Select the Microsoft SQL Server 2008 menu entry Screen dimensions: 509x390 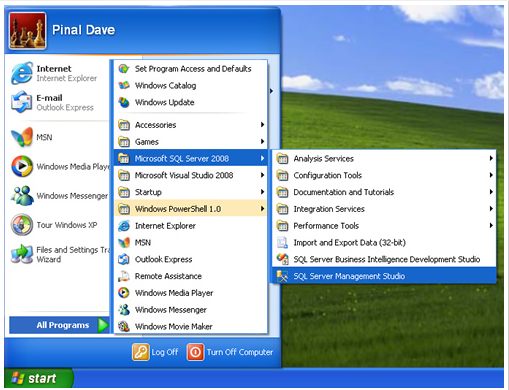(x=191, y=158)
